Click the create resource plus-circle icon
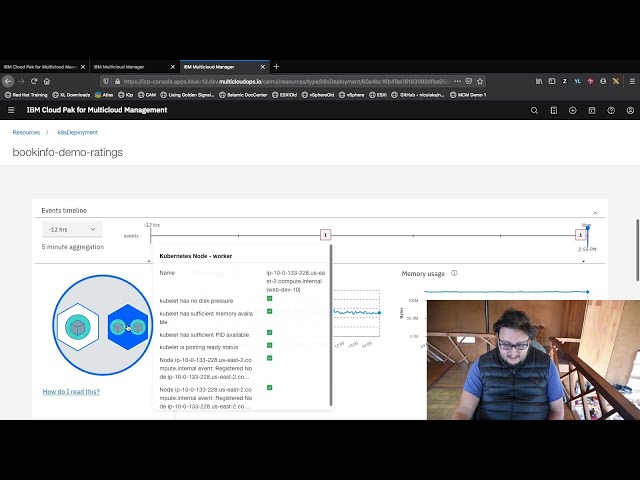640x480 pixels. click(573, 111)
